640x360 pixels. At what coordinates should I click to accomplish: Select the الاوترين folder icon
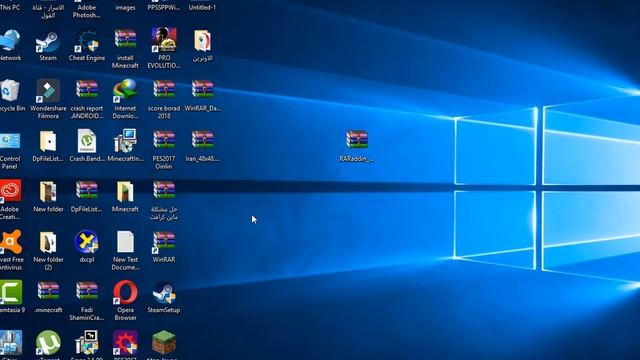click(x=202, y=41)
